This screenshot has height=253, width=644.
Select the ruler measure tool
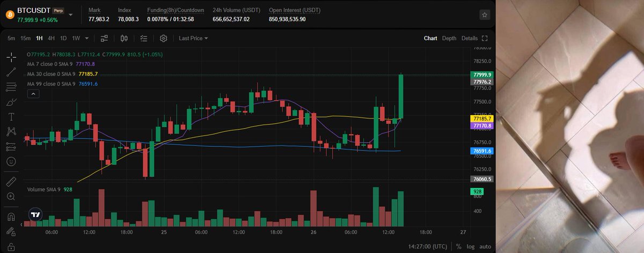pos(11,182)
